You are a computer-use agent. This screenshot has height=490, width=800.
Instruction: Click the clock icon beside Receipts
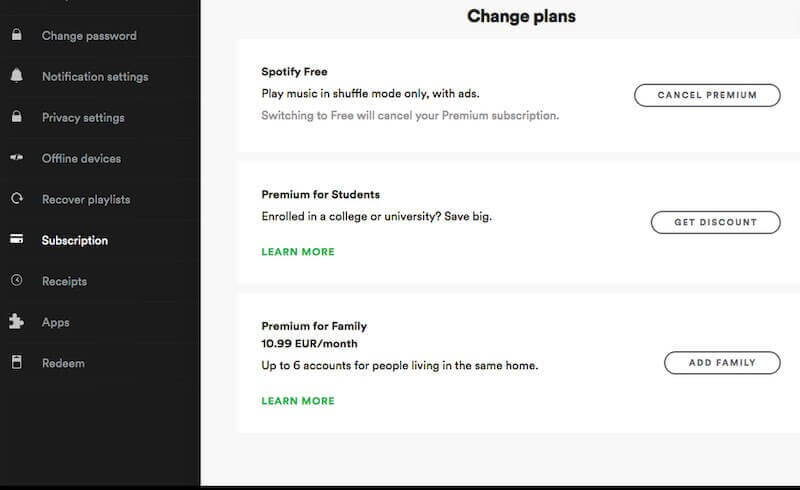pos(16,281)
